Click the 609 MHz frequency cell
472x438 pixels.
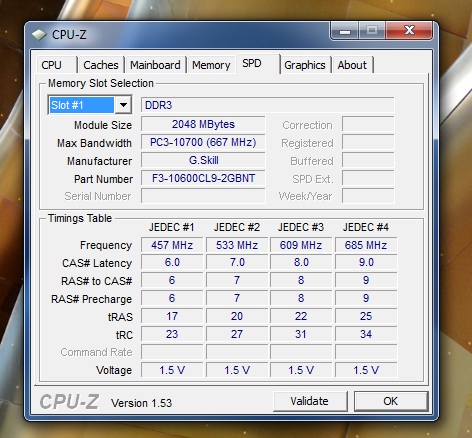click(x=301, y=245)
